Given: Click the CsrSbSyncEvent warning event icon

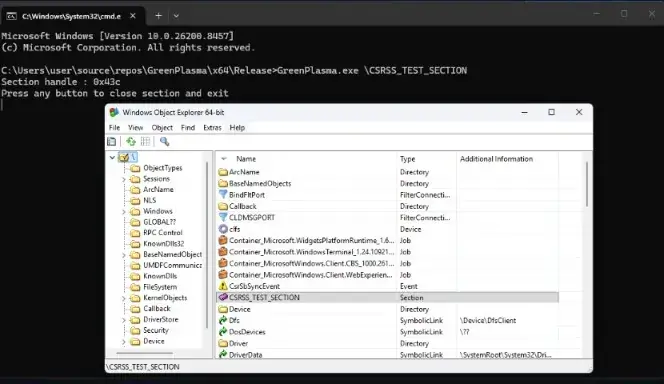Looking at the screenshot, I should pyautogui.click(x=223, y=286).
